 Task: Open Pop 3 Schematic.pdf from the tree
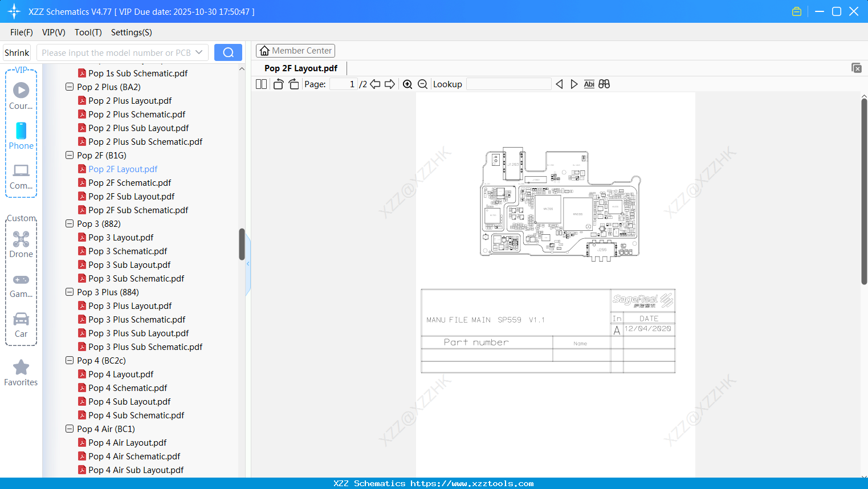point(128,251)
